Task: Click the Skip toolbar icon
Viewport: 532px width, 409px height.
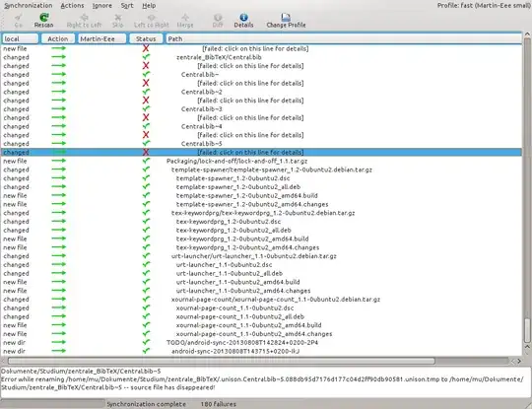Action: (118, 17)
